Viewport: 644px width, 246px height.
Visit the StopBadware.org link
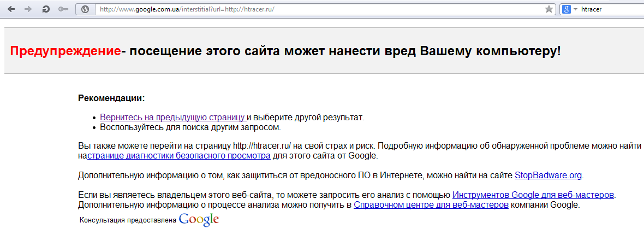coord(548,175)
